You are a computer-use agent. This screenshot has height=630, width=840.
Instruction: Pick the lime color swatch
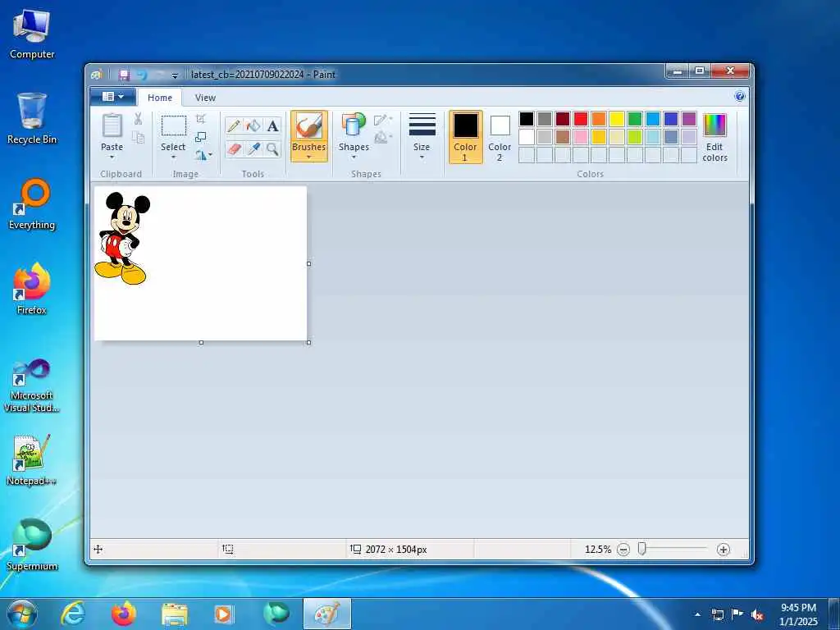click(x=635, y=137)
